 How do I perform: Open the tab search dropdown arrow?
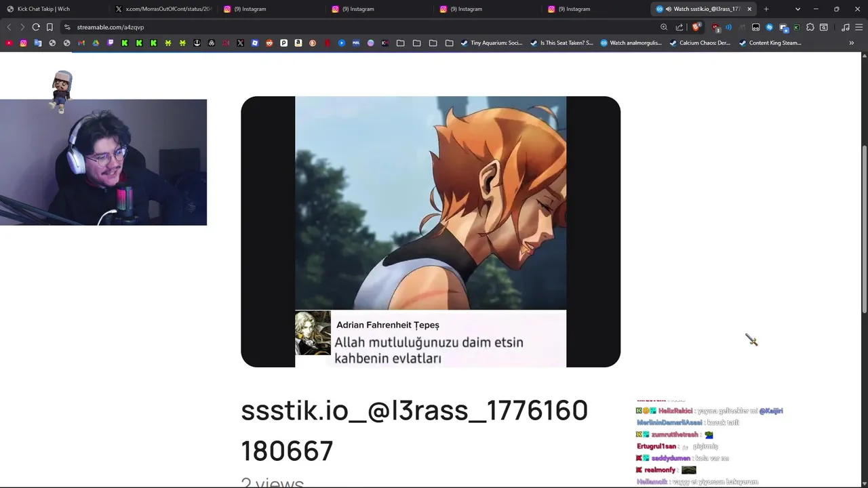tap(797, 9)
